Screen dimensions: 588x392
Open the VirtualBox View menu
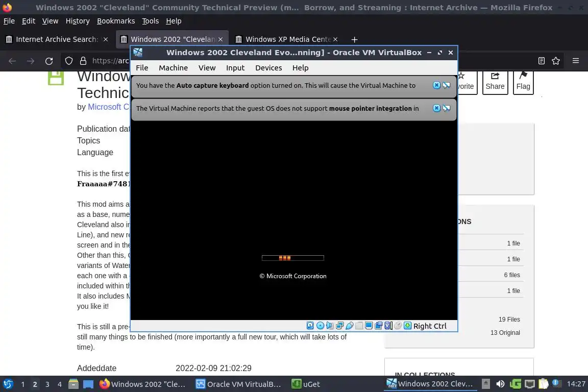click(207, 68)
